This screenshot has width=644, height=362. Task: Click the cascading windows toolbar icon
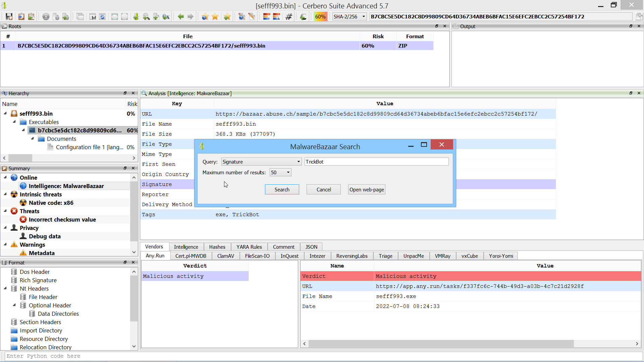click(80, 16)
